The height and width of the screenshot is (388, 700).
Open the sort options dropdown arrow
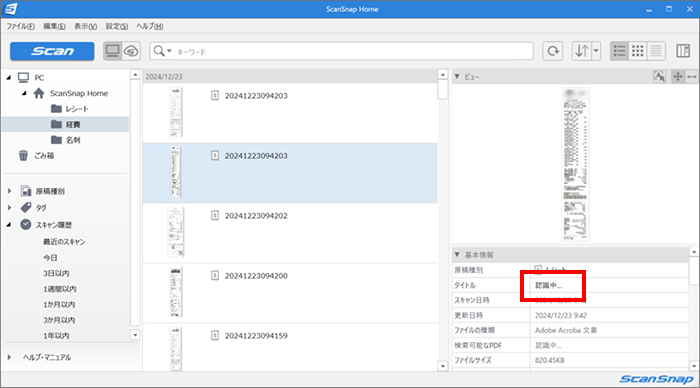tap(596, 51)
